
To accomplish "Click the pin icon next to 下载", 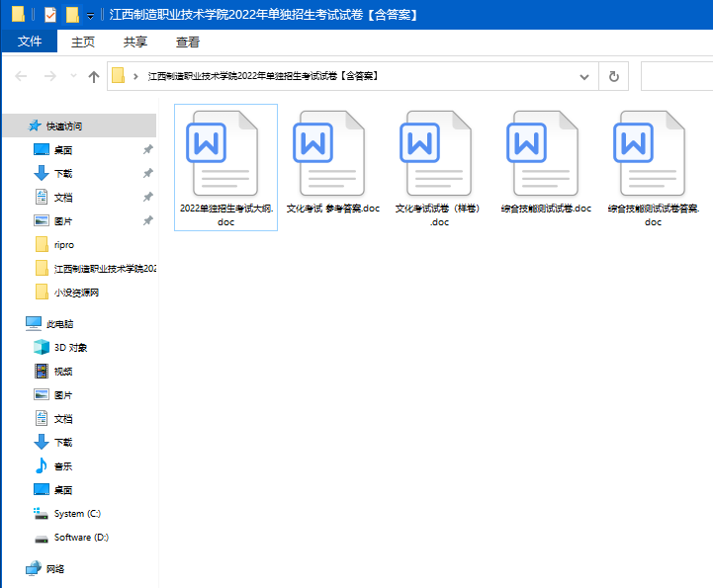I will [147, 173].
